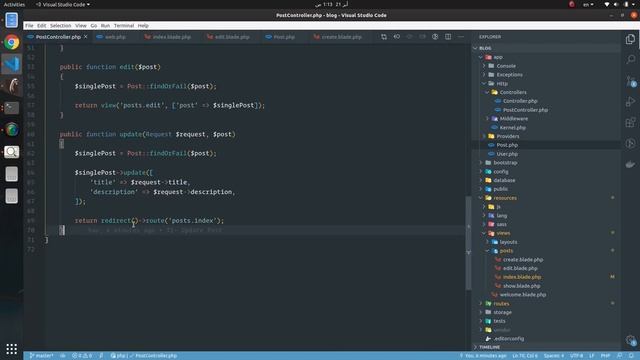Open the magnifier app in the dock

coord(12,152)
